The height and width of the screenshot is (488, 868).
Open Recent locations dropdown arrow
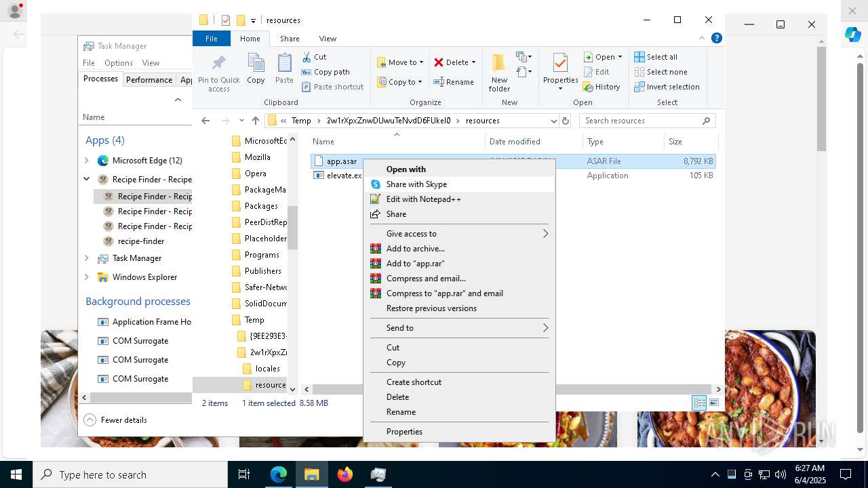pyautogui.click(x=241, y=121)
